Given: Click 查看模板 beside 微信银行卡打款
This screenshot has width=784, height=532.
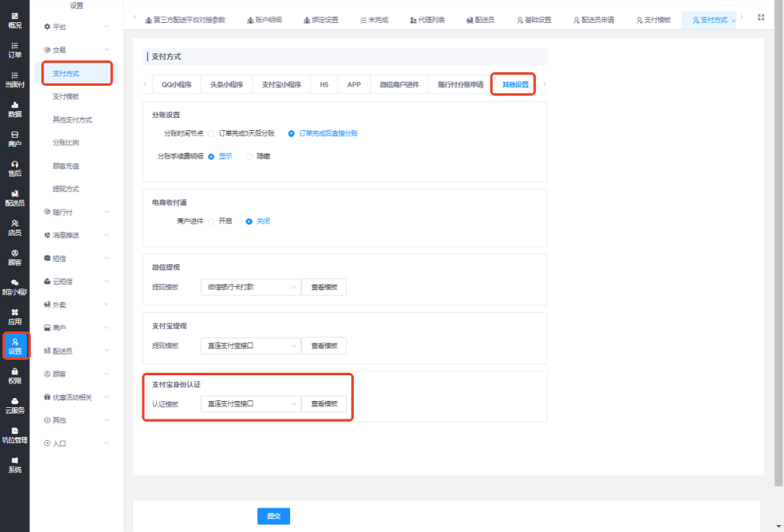Looking at the screenshot, I should point(324,287).
